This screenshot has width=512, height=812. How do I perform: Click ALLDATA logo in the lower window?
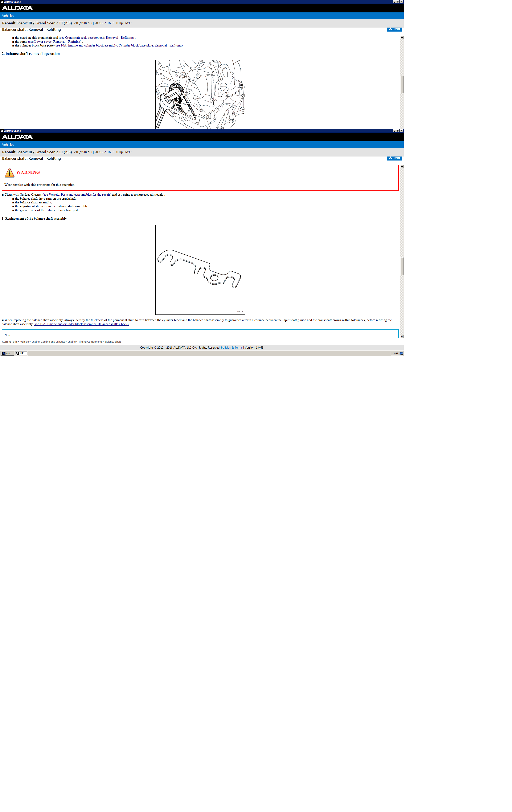(17, 137)
